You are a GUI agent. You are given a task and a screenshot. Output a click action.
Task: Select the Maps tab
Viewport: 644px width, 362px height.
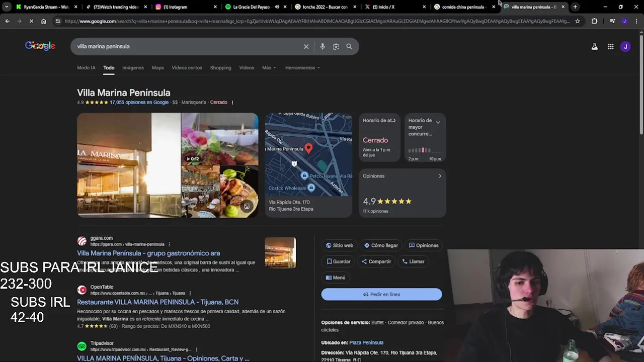[x=157, y=68]
